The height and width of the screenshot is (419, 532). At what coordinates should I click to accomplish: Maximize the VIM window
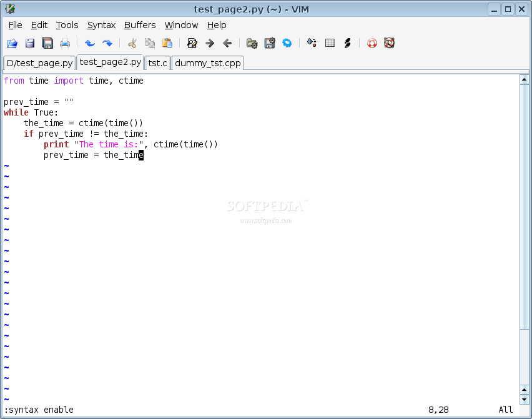click(x=508, y=9)
